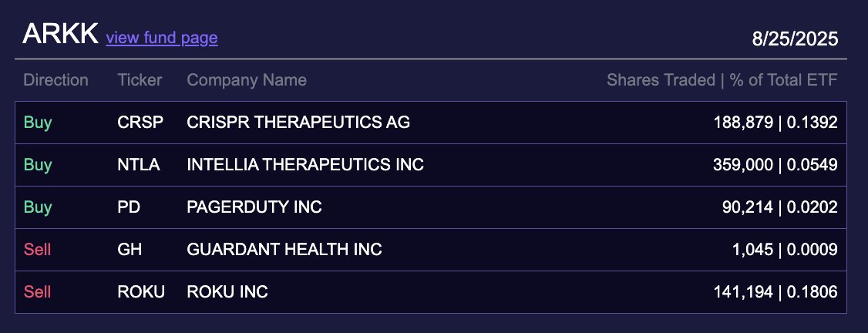Click the 188,879 | 0.1392 shares value
Screen dimensions: 868x333
[775, 123]
